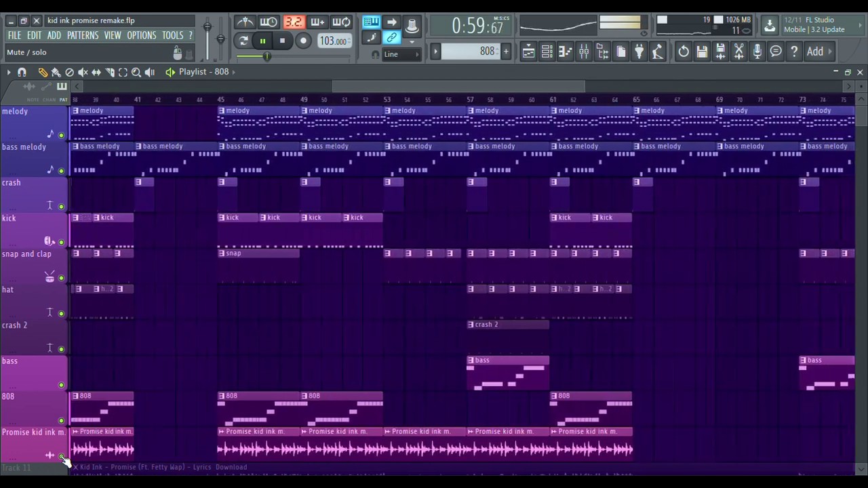Screen dimensions: 868x488
Task: Open the plugin picker plug icon
Action: click(x=639, y=52)
